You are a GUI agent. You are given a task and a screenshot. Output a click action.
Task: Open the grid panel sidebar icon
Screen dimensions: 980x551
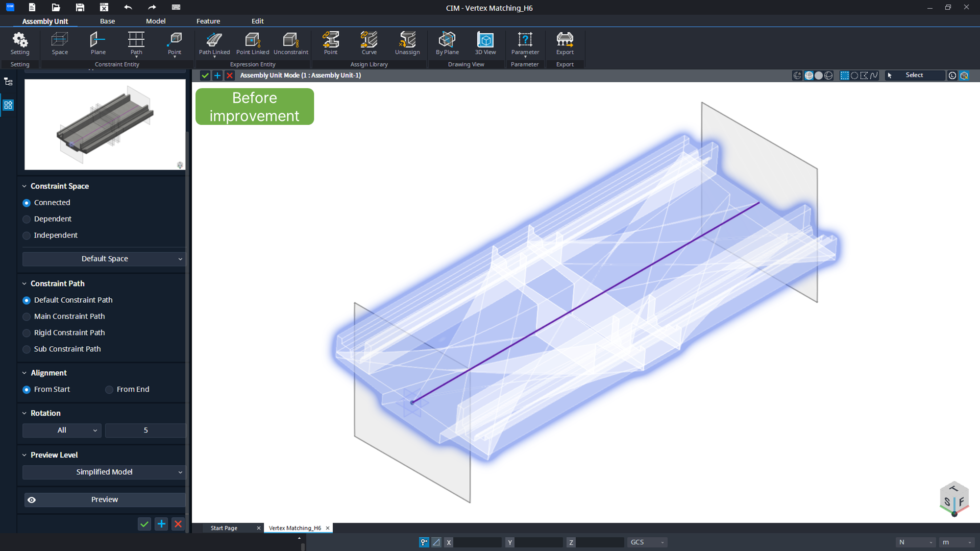(8, 105)
